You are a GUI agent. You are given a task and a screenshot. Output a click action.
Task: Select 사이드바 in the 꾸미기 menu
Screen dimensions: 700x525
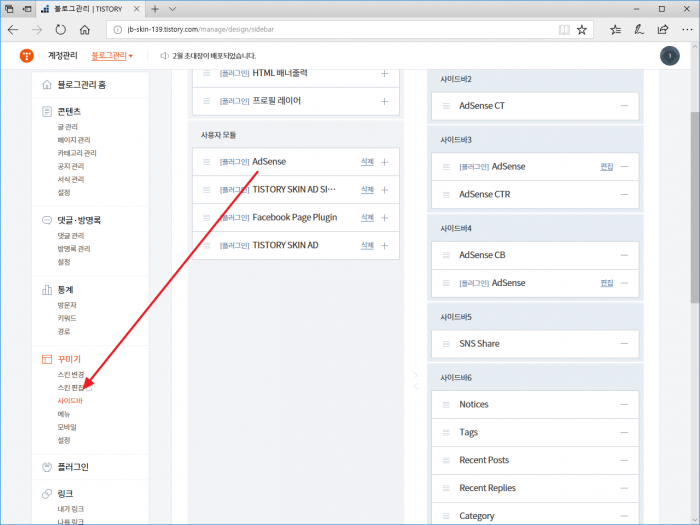click(70, 400)
